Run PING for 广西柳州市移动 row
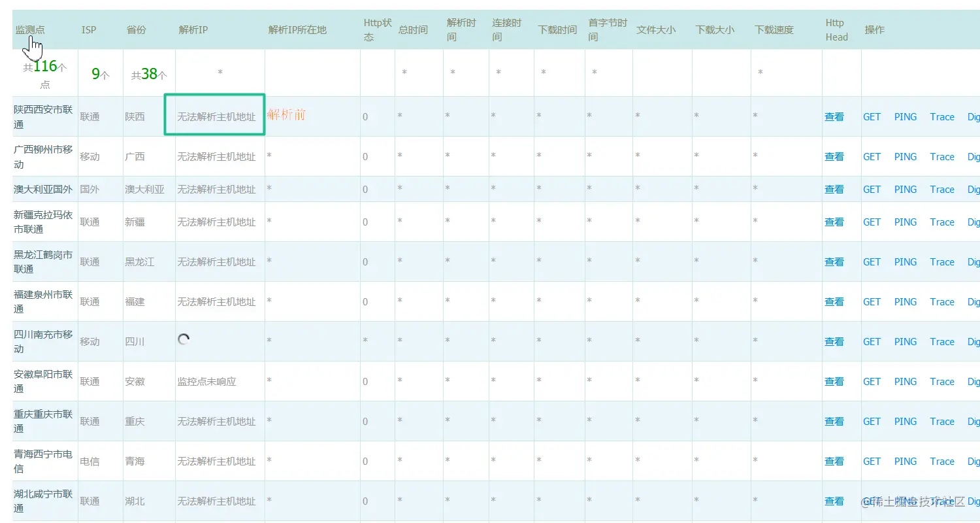This screenshot has height=523, width=980. pyautogui.click(x=906, y=157)
